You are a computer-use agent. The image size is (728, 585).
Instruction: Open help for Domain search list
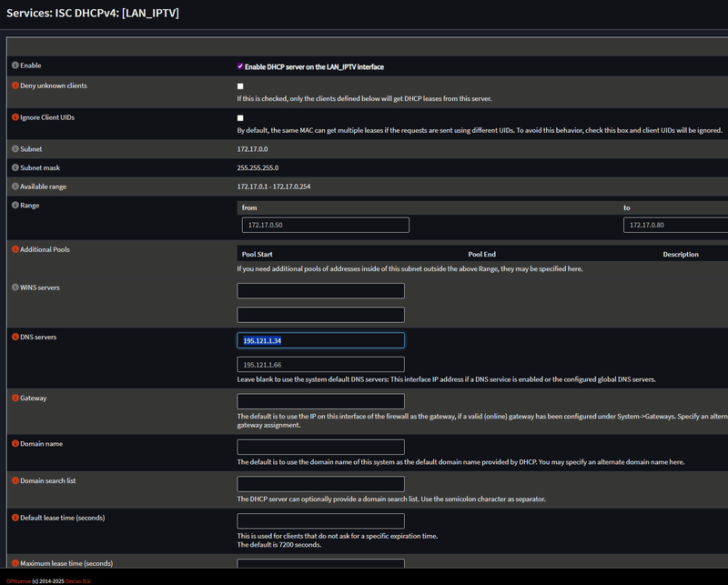click(15, 480)
